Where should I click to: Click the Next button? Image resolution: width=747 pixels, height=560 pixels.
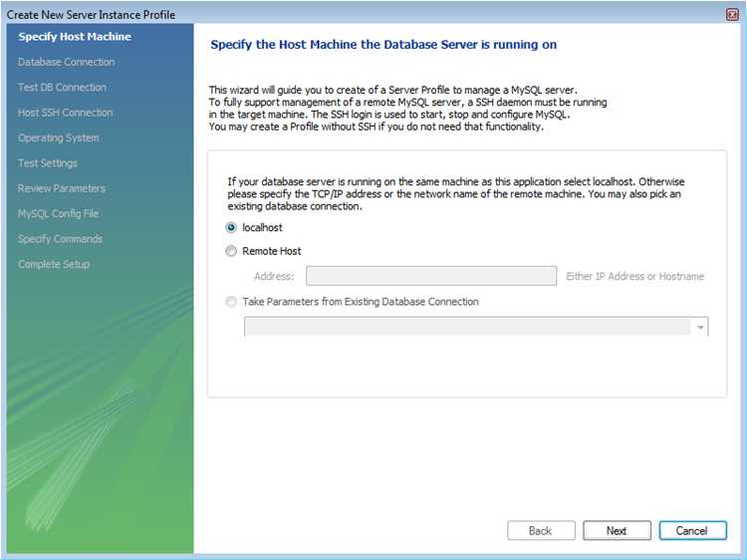(x=617, y=530)
